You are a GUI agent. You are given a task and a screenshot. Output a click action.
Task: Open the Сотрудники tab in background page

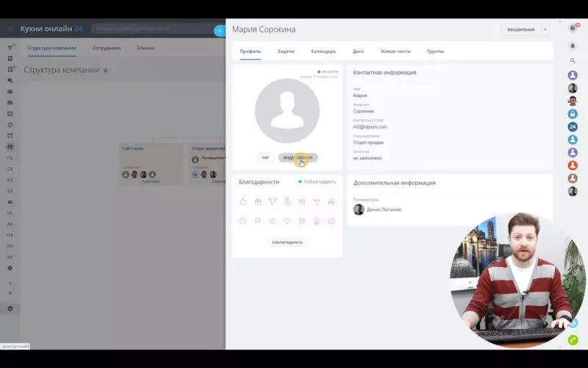(107, 48)
